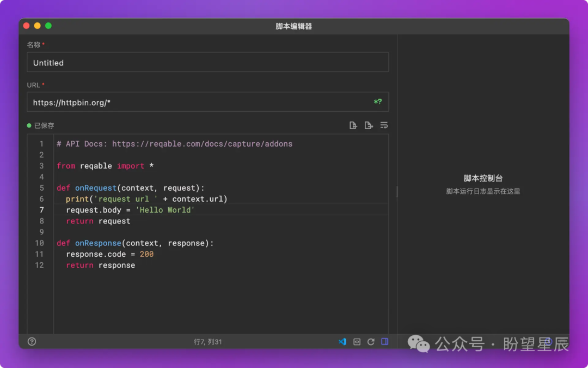This screenshot has width=588, height=368.
Task: Click the text 脚本运行日志显示在这里
Action: coord(483,191)
